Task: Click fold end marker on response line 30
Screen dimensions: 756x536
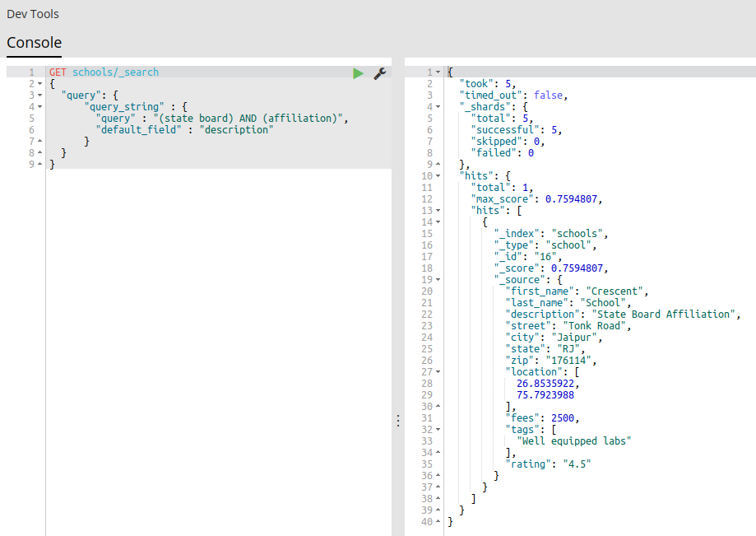Action: (438, 407)
